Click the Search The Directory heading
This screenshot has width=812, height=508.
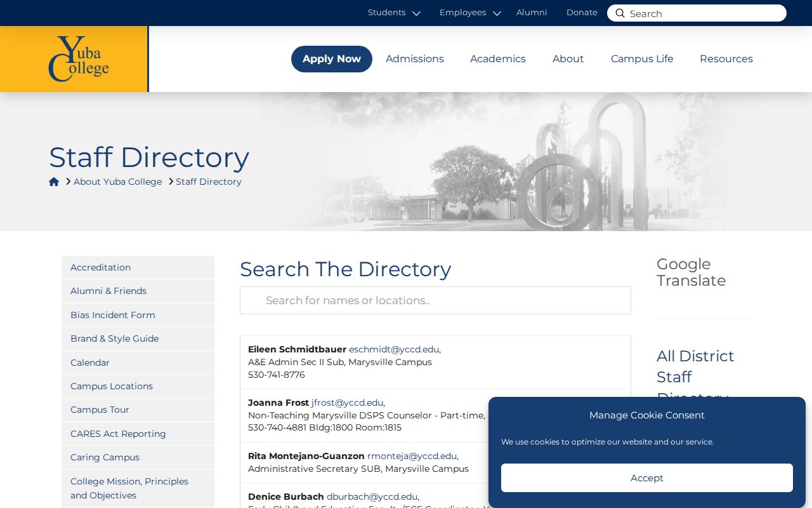click(x=346, y=269)
